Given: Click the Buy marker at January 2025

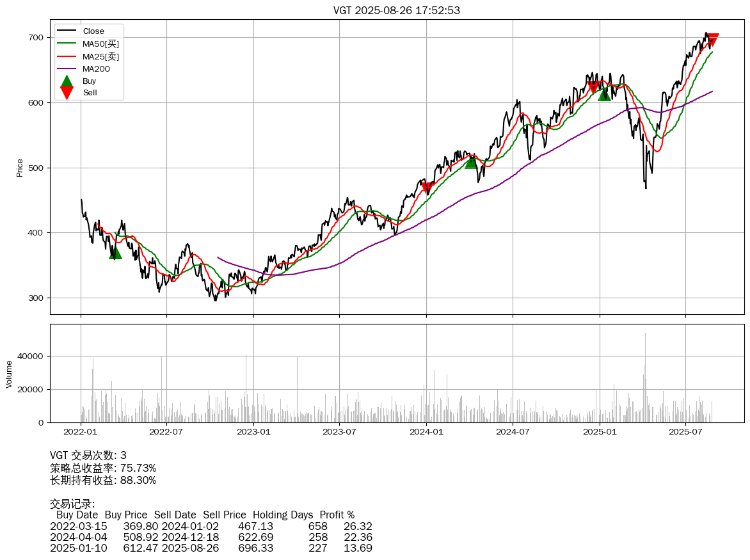Looking at the screenshot, I should click(x=604, y=94).
